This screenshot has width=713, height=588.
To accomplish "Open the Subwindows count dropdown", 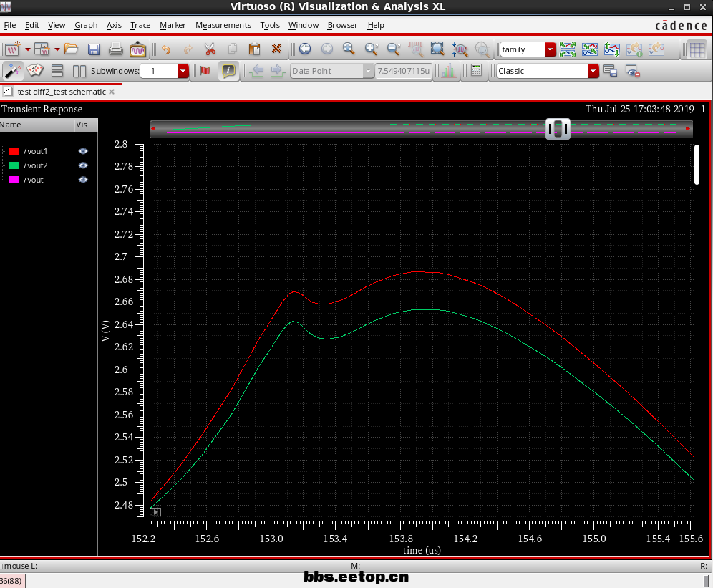I will coord(183,71).
